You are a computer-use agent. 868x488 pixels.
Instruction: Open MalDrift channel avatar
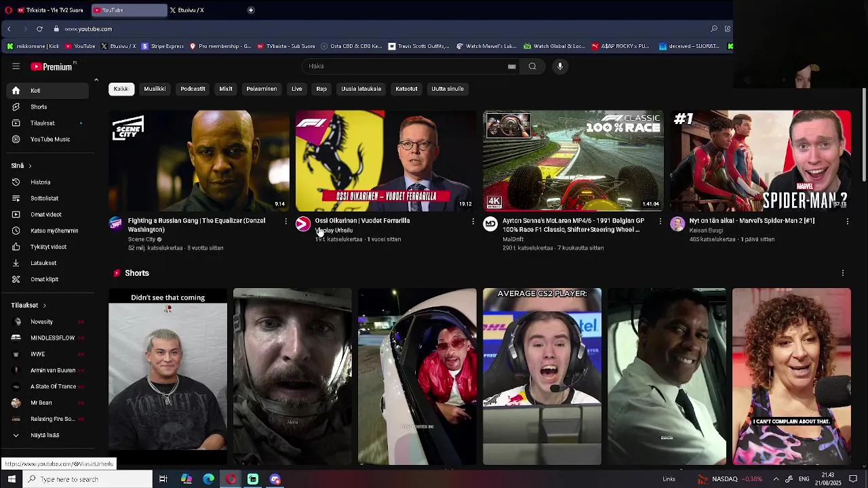490,224
